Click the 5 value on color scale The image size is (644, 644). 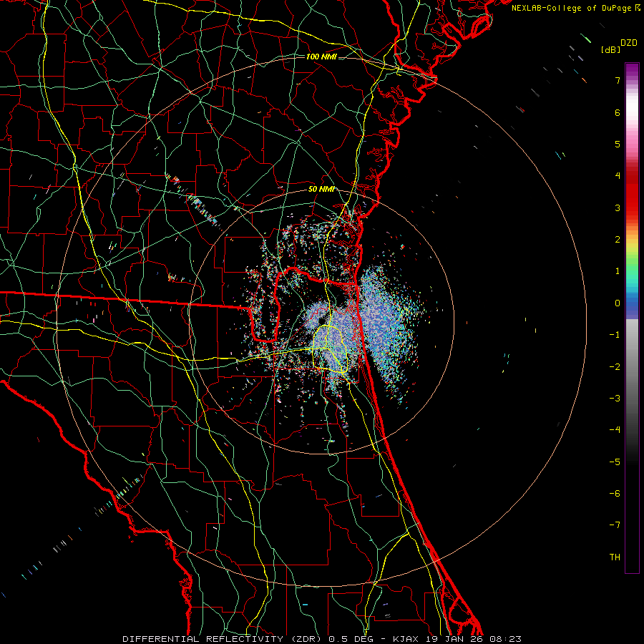click(618, 144)
